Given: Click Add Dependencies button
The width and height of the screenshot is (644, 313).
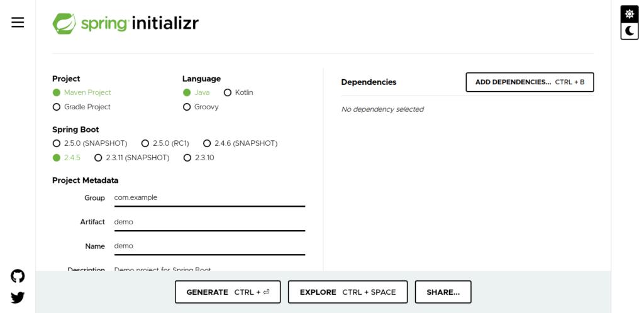Looking at the screenshot, I should [530, 82].
